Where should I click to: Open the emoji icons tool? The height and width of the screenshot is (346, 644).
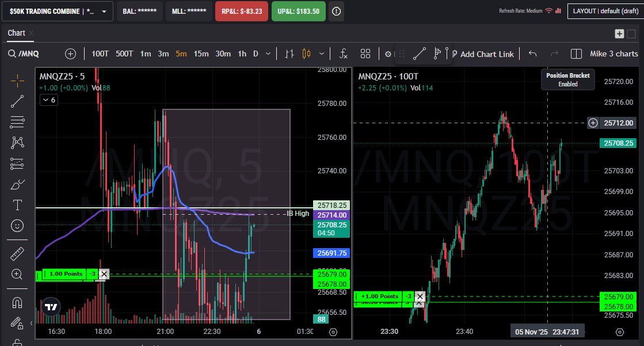[17, 226]
